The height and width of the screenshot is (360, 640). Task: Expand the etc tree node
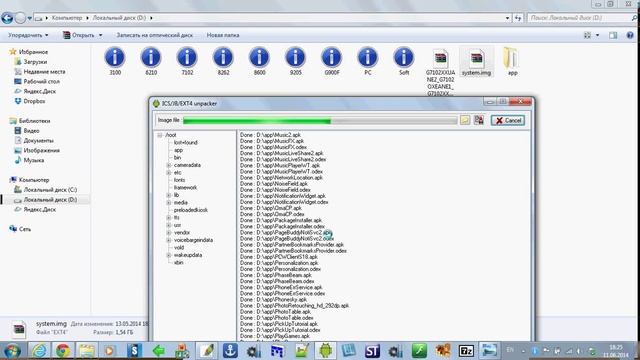point(169,173)
